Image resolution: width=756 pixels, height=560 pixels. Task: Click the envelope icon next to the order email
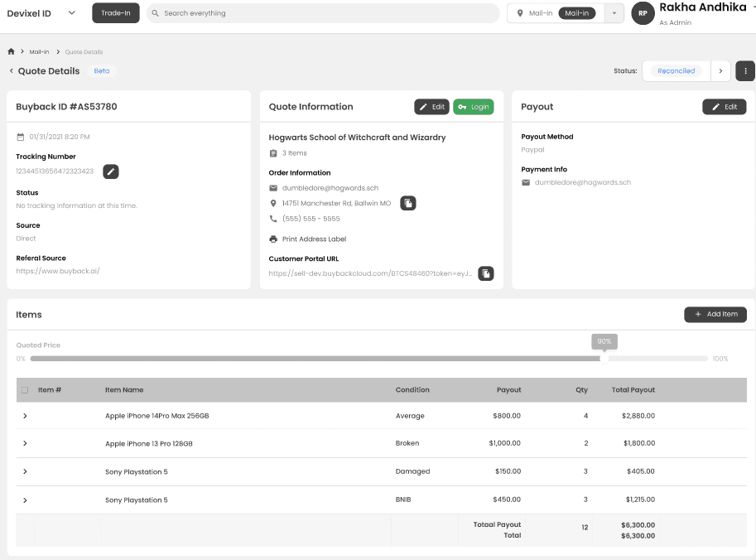273,188
